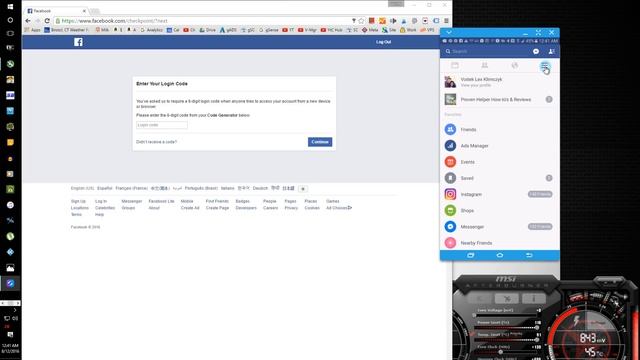640x360 pixels.
Task: Click Sign Up footer link
Action: click(x=78, y=201)
